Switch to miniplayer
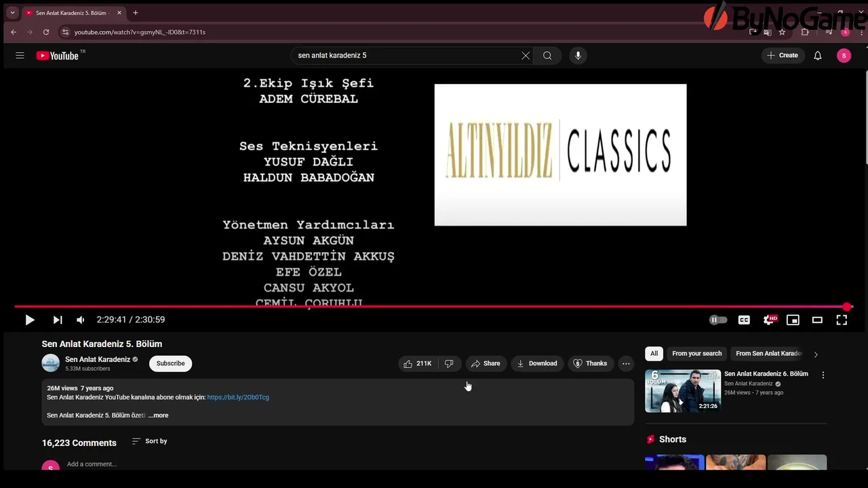 point(793,320)
